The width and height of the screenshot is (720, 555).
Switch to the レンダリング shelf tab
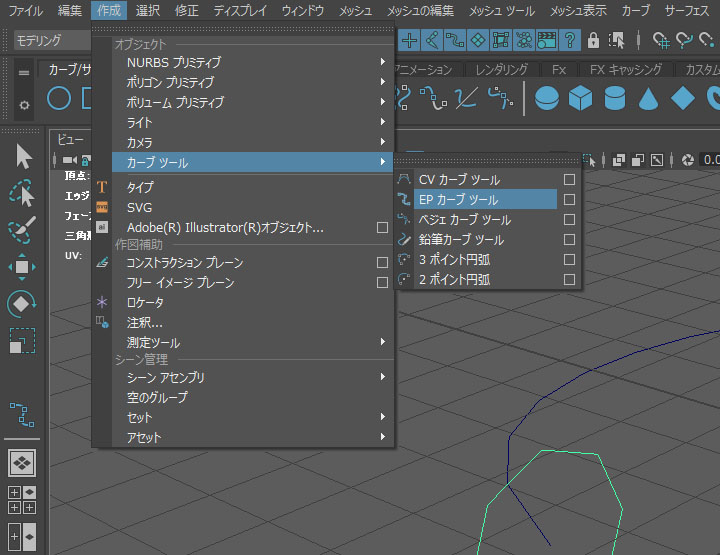(x=501, y=70)
